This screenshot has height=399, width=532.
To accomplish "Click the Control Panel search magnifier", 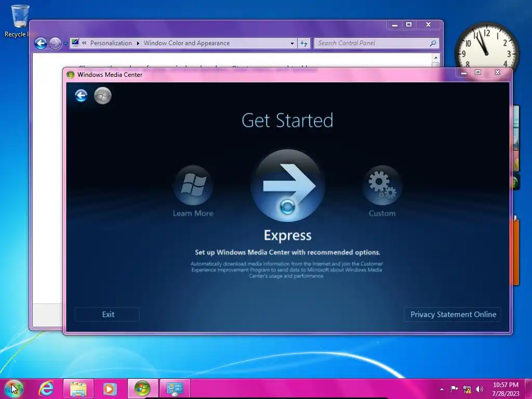I will point(433,43).
